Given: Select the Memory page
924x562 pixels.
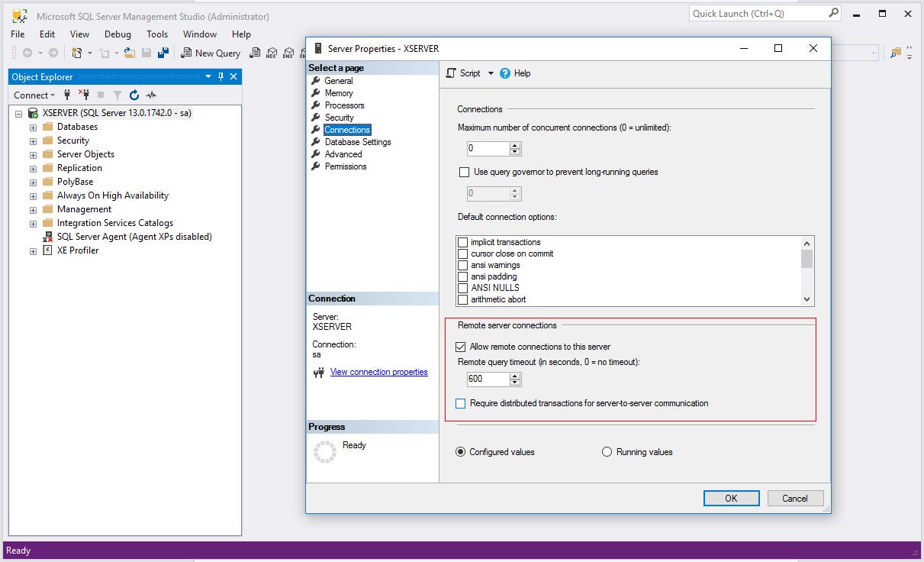Looking at the screenshot, I should tap(339, 93).
